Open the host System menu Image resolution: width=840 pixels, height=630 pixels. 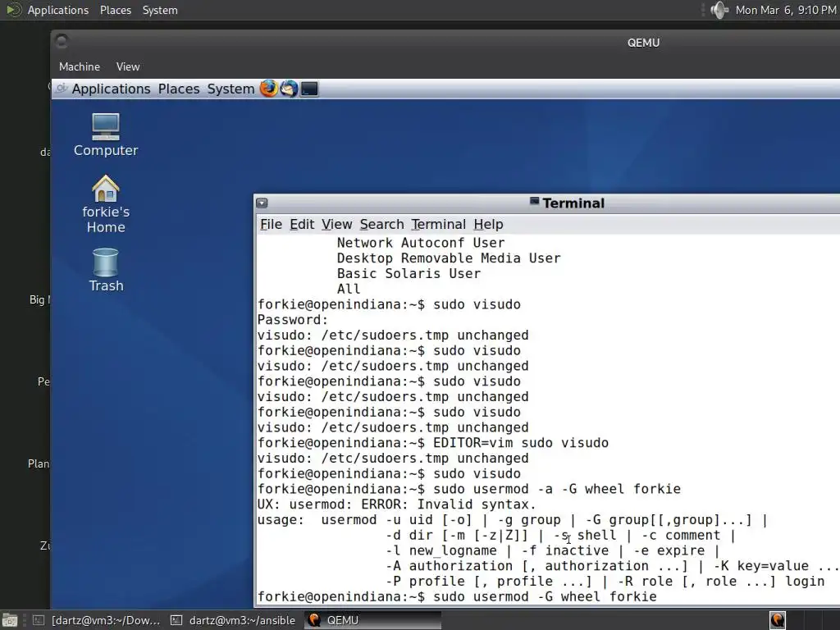pos(160,10)
